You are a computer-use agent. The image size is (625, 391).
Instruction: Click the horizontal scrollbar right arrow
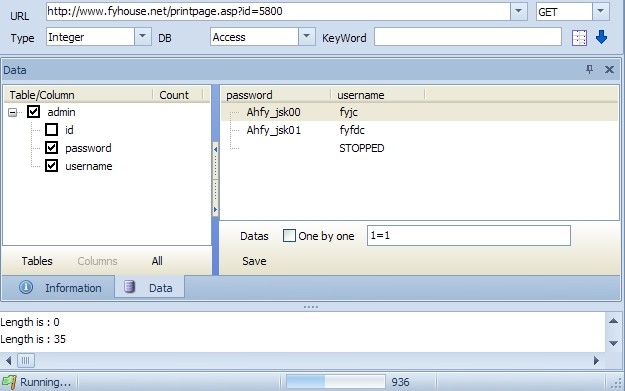(596, 361)
